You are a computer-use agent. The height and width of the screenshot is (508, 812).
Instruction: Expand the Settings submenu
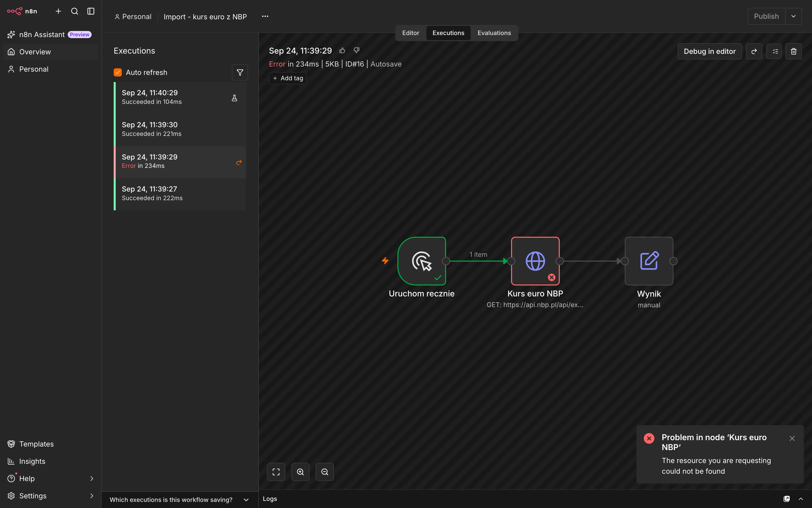(92, 496)
